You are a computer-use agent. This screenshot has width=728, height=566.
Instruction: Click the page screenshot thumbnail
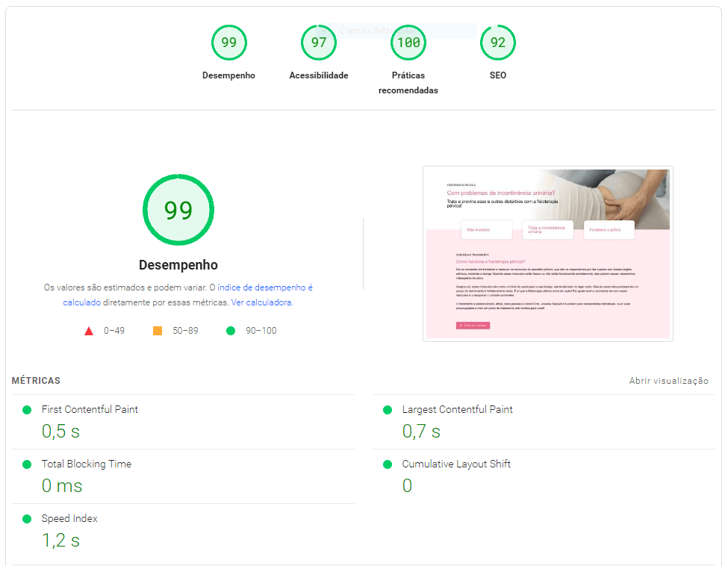point(547,254)
